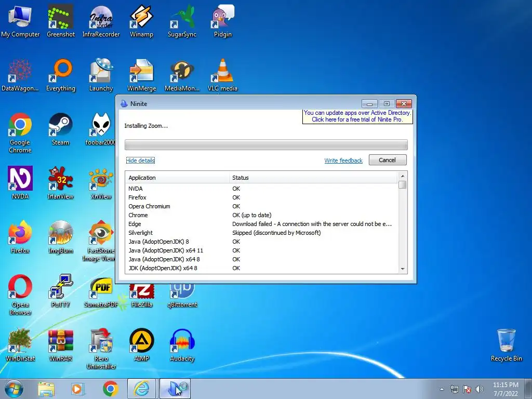Open the My Computer desktop icon

[20, 21]
